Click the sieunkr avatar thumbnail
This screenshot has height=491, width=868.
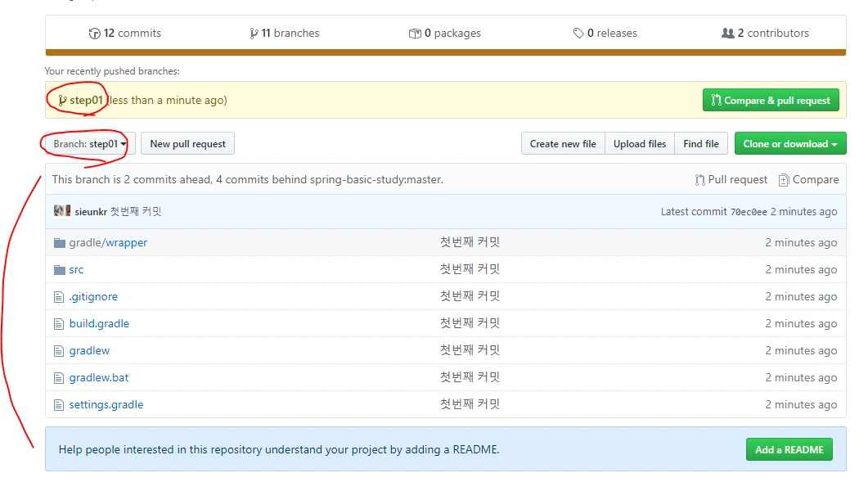pos(62,211)
